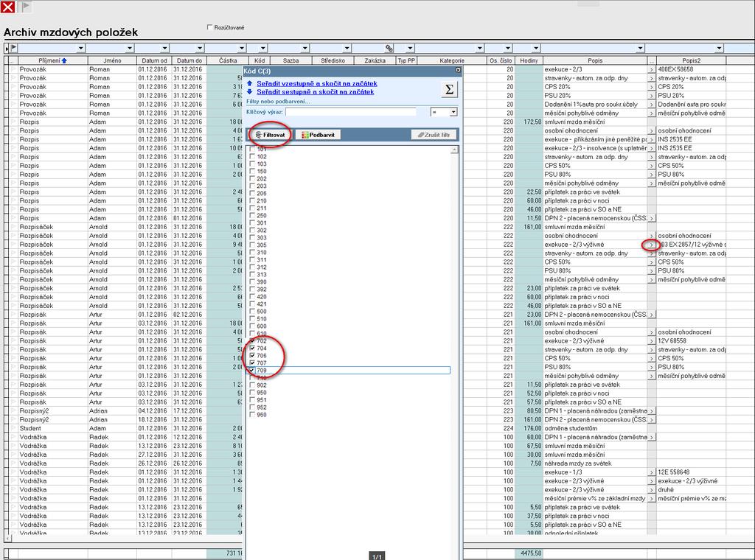Open the Příjmení column filter dropdown
Viewport: 755px width, 560px height.
(80, 48)
